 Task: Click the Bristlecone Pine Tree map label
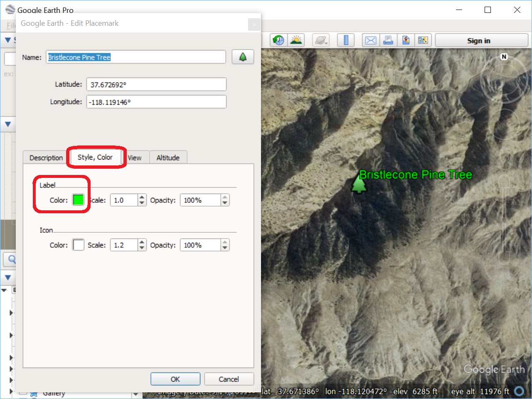[x=416, y=175]
